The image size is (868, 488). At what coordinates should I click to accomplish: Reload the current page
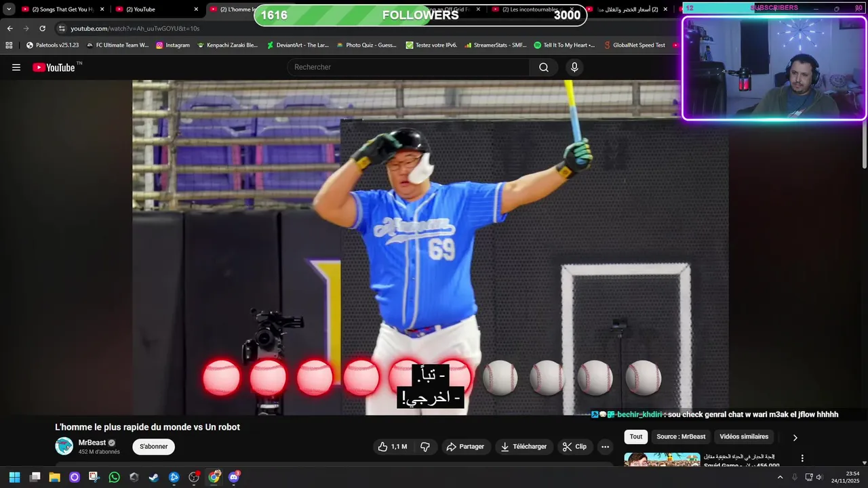[x=42, y=28]
